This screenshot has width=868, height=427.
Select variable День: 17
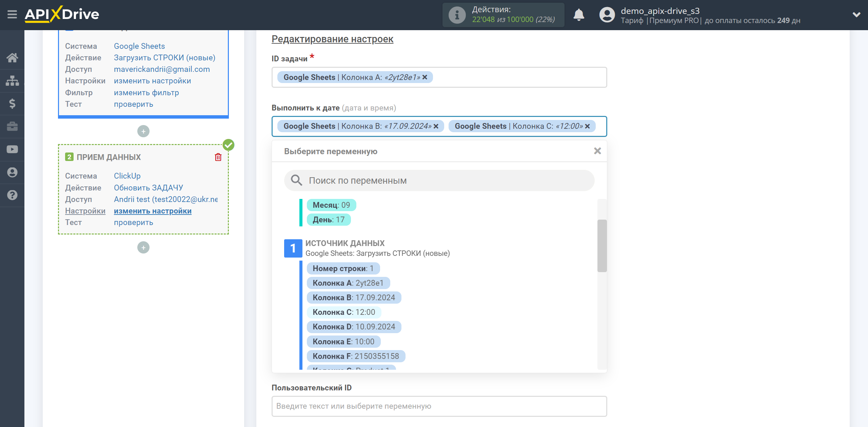pyautogui.click(x=329, y=220)
